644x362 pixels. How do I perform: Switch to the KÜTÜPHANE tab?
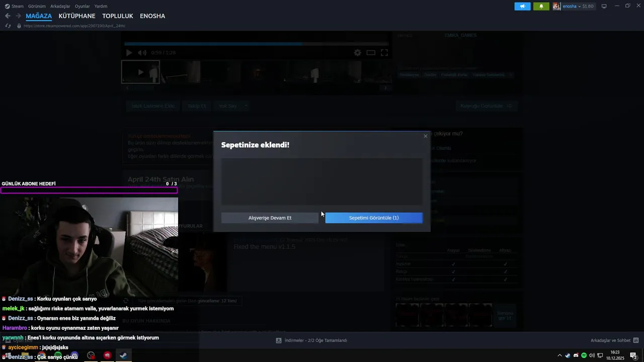click(x=77, y=16)
